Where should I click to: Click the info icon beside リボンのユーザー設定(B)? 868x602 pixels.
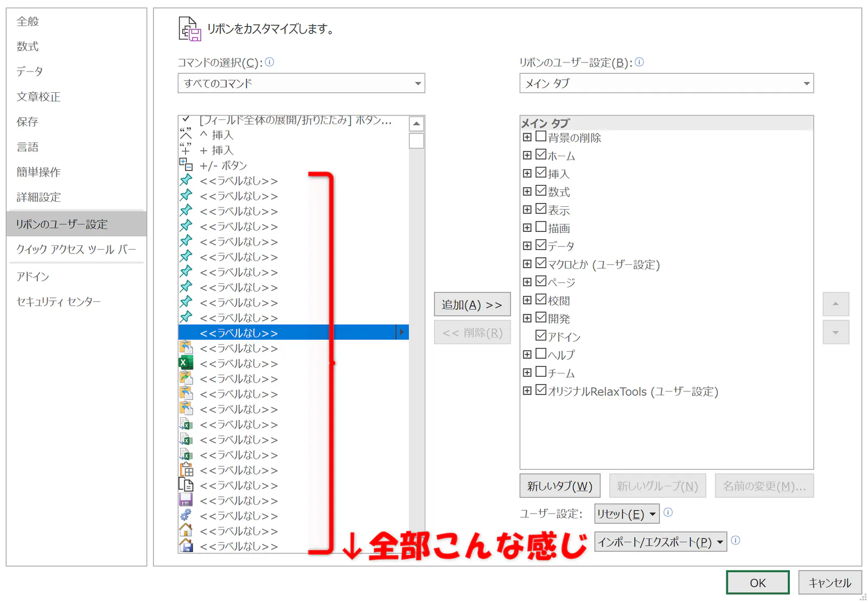coord(640,62)
